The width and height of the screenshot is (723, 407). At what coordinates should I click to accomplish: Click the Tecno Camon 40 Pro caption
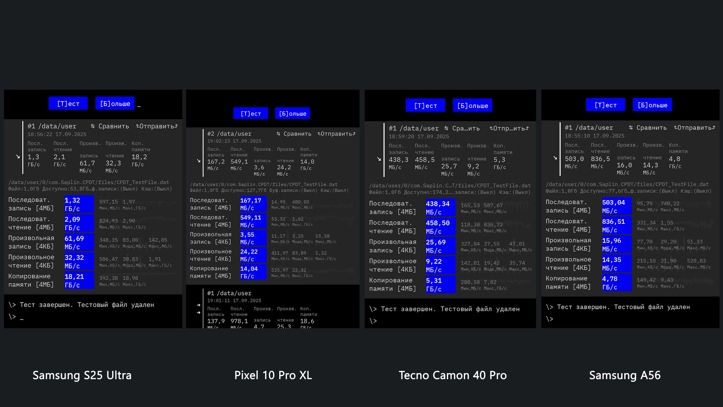452,375
